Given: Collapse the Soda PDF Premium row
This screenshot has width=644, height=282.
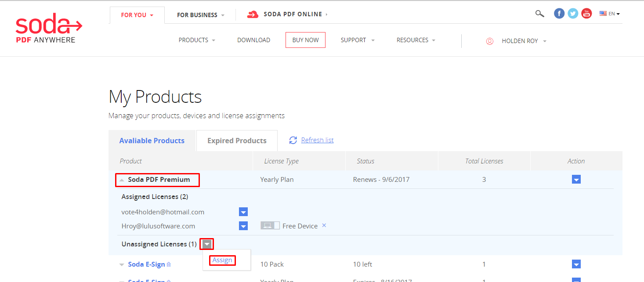Looking at the screenshot, I should pos(122,180).
